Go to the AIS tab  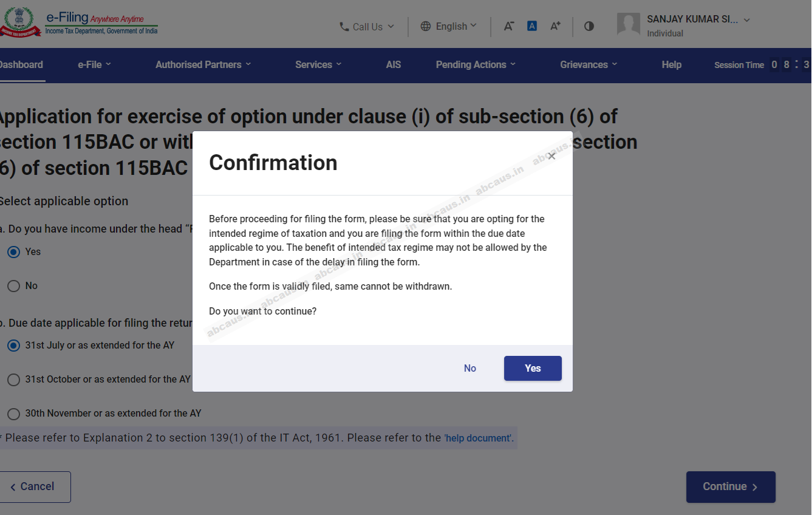tap(394, 64)
